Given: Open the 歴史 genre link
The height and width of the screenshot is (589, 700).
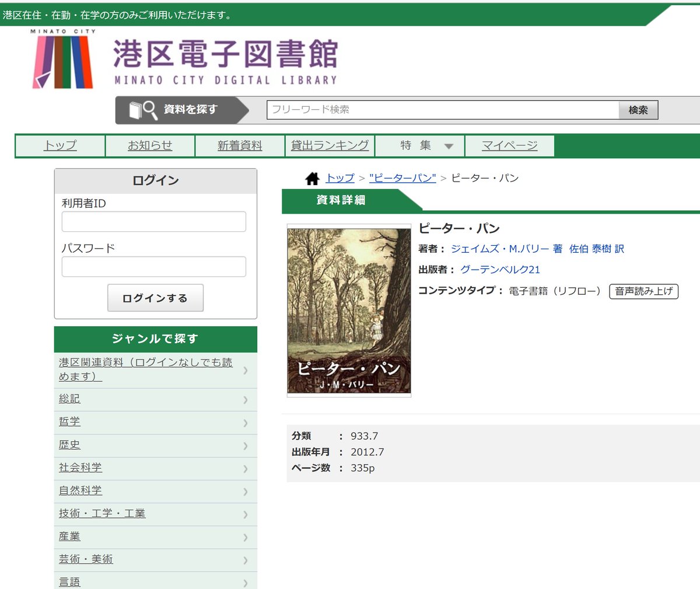Looking at the screenshot, I should tap(69, 445).
